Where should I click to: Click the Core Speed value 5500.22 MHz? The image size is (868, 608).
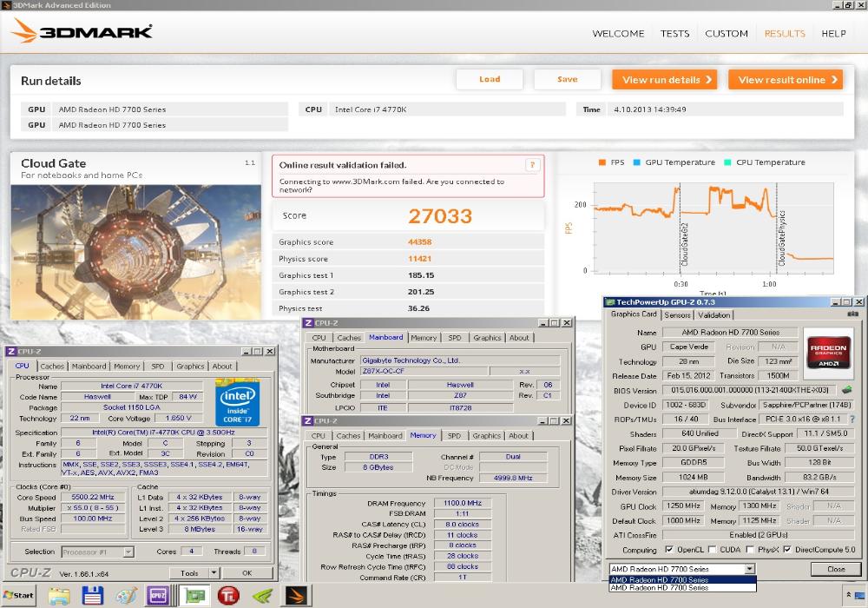(93, 497)
